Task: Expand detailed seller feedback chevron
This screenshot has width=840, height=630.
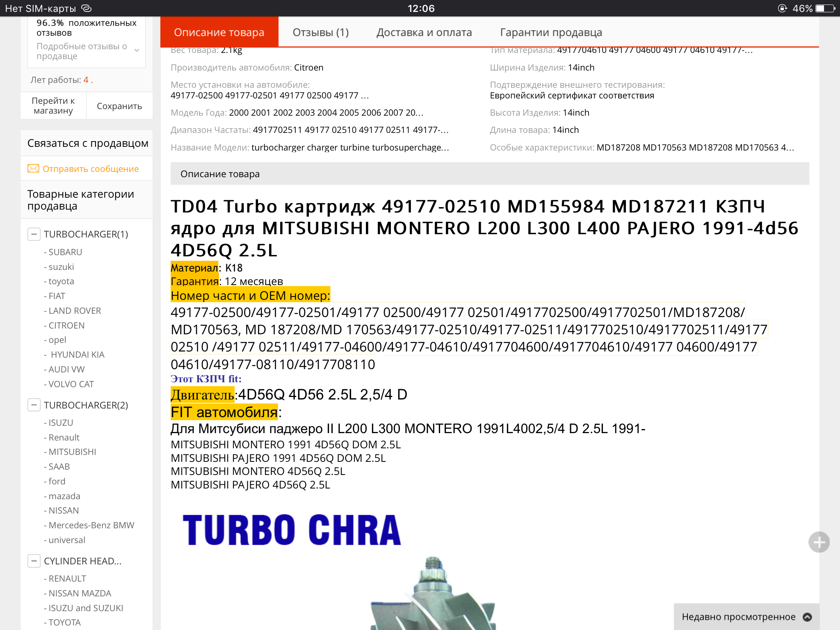Action: pyautogui.click(x=137, y=51)
